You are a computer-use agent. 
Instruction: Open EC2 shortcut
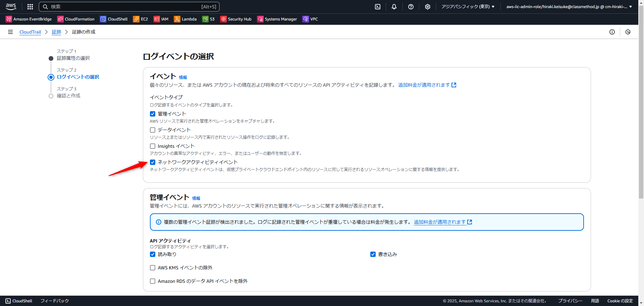pyautogui.click(x=141, y=19)
